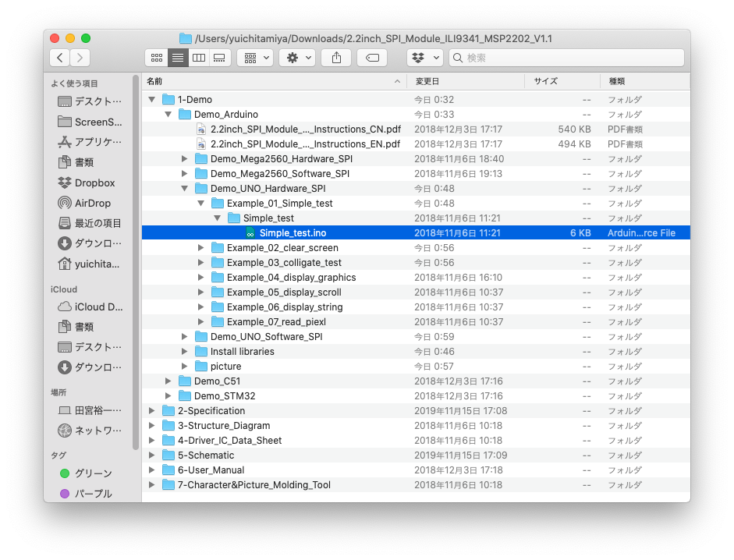
Task: Click the sidebar vertical scrollbar
Action: pyautogui.click(x=136, y=262)
